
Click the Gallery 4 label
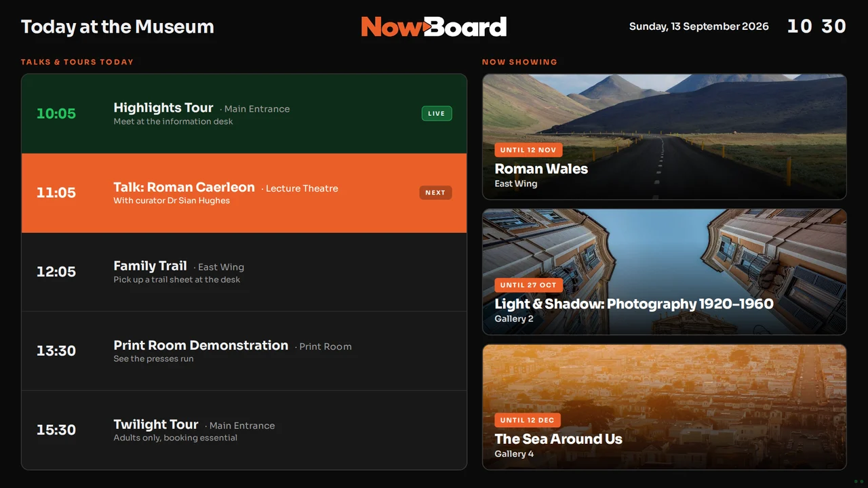514,454
